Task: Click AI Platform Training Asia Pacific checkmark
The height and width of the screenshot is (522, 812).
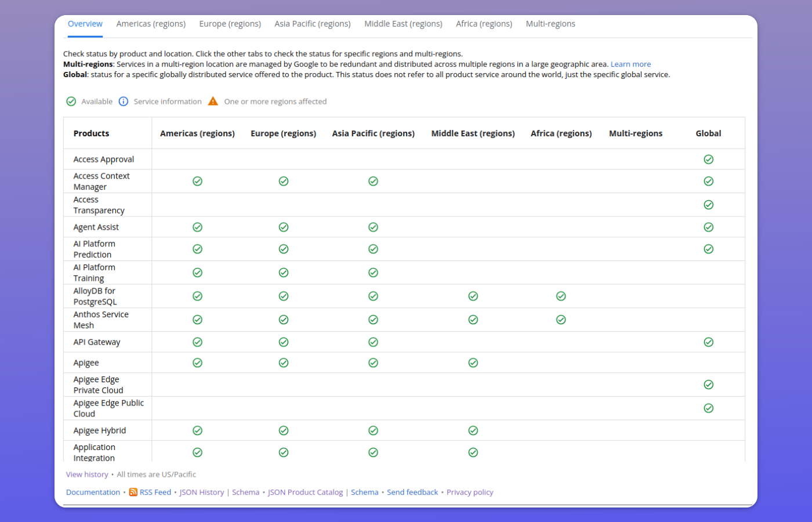Action: click(x=373, y=273)
